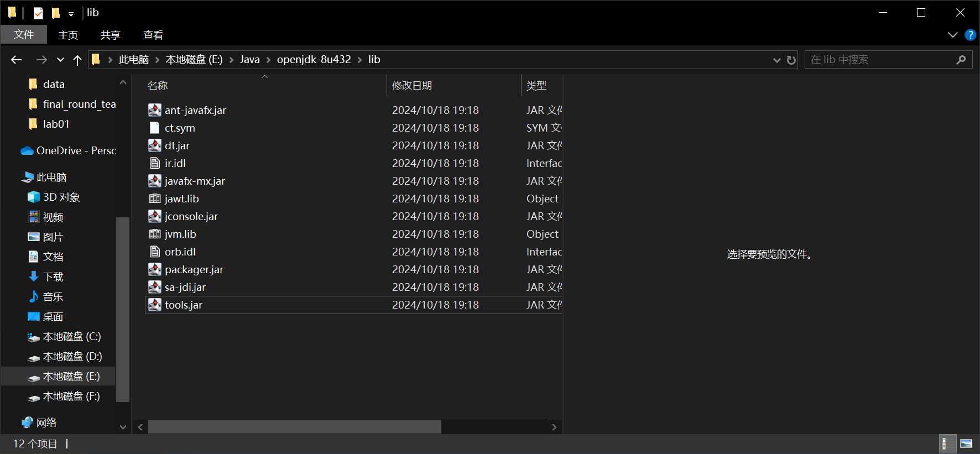Select 本地磁盘 (F:) drive
Viewport: 980px width, 454px height.
pyautogui.click(x=64, y=396)
